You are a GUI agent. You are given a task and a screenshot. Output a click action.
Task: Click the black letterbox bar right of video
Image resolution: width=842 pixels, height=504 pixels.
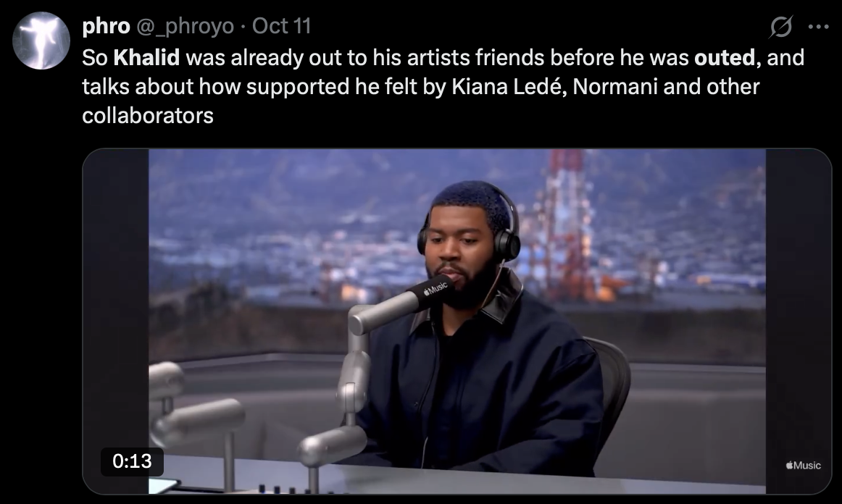[x=798, y=321]
